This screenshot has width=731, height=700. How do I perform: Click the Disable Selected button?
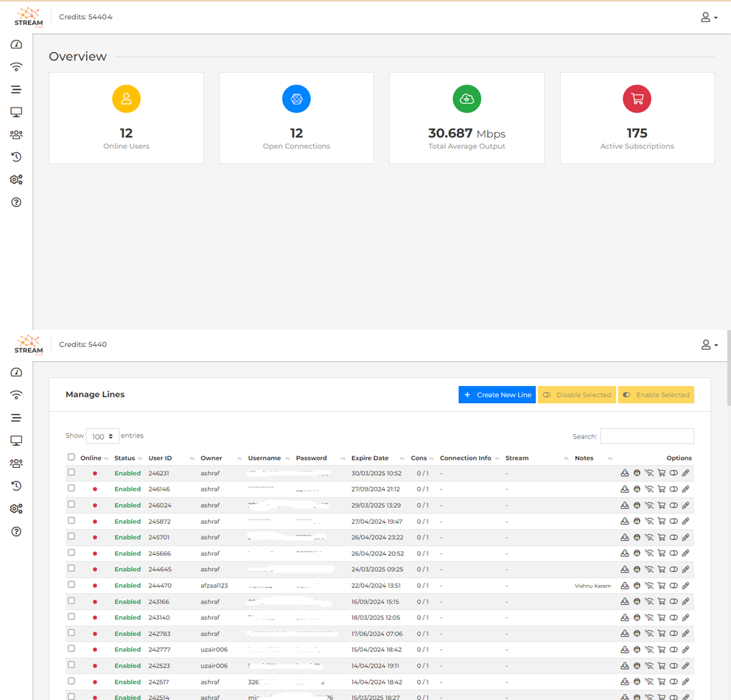coord(577,395)
